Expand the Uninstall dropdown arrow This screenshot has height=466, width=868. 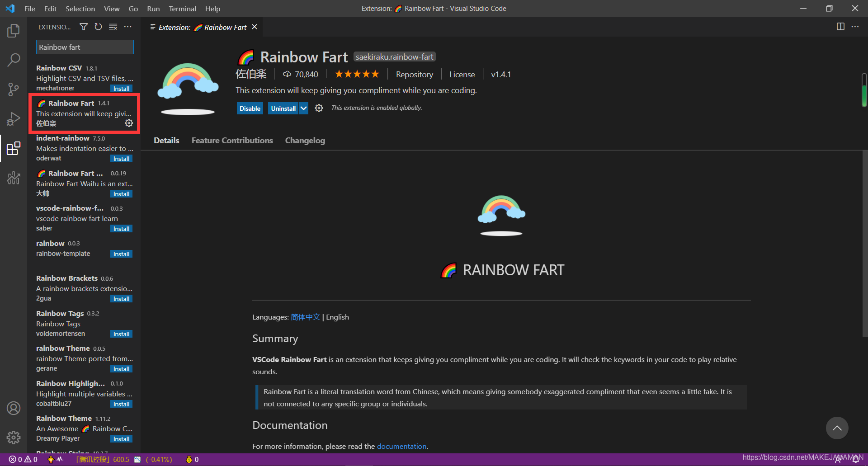coord(304,108)
